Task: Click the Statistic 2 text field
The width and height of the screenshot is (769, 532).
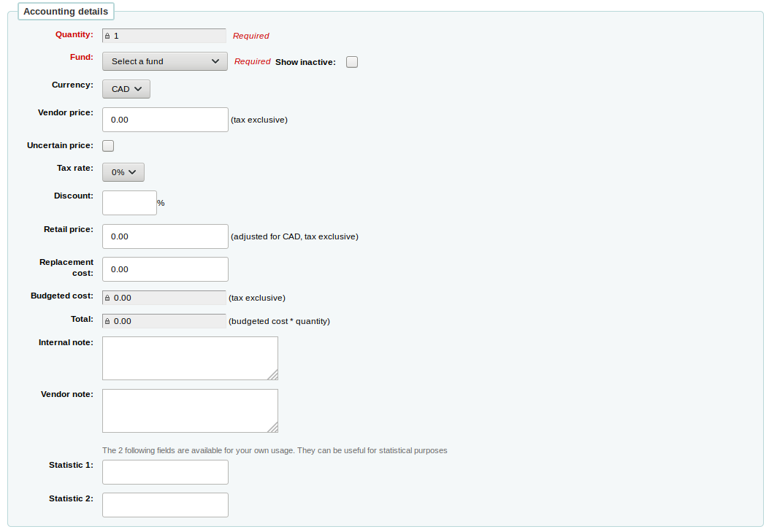Action: tap(164, 504)
